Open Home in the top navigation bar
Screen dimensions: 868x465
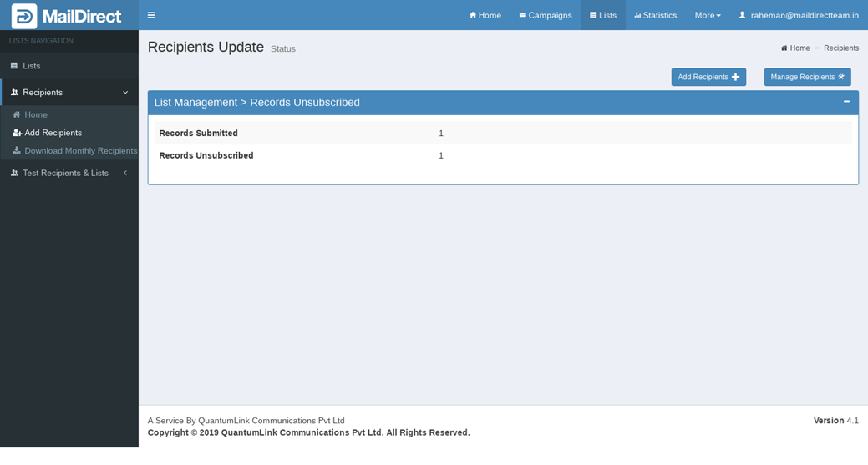point(485,15)
